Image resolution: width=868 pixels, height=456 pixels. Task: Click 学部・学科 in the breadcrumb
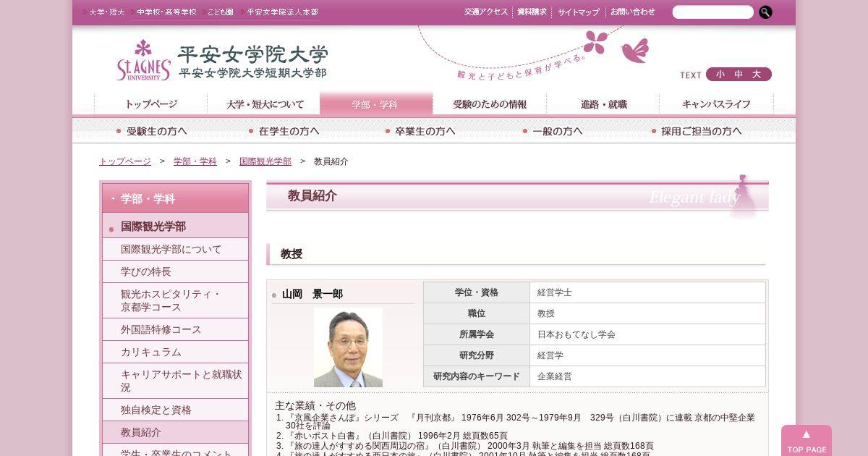[x=195, y=161]
